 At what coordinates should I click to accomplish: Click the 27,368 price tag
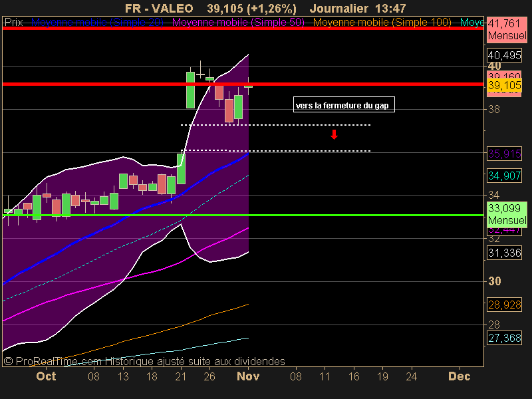504,338
